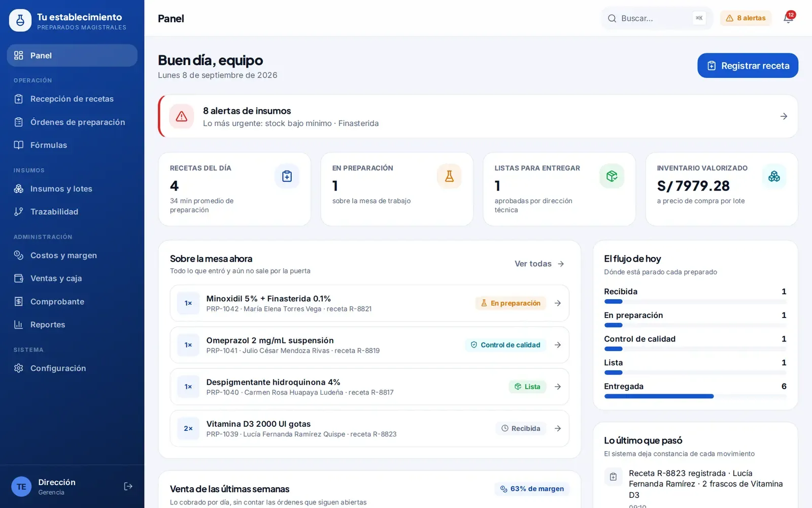Viewport: 812px width, 508px height.
Task: Click the 8 alertas badge in header
Action: click(x=746, y=18)
